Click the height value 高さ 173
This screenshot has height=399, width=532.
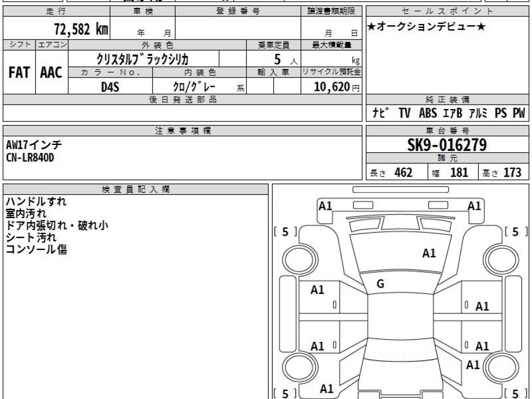coord(501,172)
